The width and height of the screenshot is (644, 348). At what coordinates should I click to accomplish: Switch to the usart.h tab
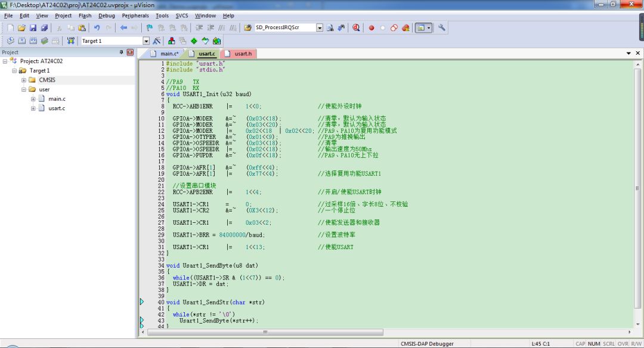(x=243, y=54)
